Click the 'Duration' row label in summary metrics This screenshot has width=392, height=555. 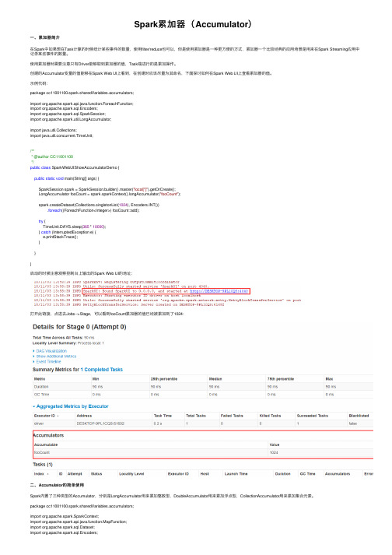click(x=41, y=387)
